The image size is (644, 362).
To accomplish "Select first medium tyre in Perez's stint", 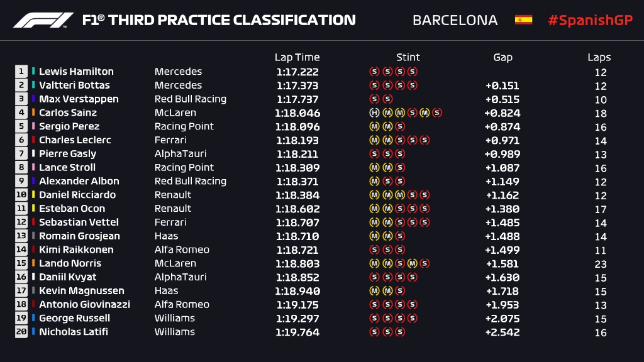I will (374, 126).
